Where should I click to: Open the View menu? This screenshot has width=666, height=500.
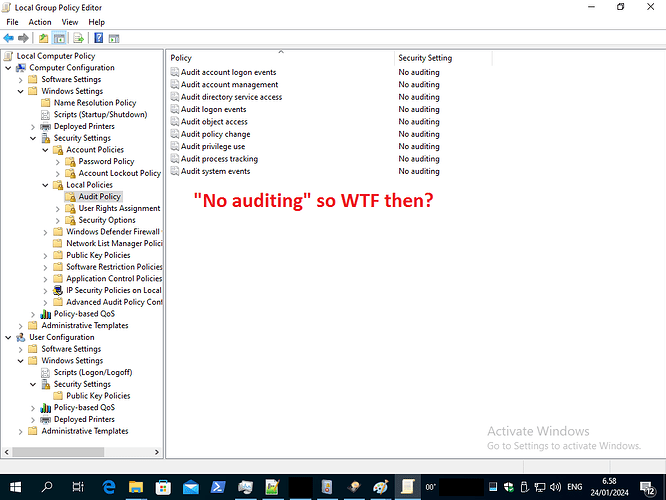click(x=70, y=22)
